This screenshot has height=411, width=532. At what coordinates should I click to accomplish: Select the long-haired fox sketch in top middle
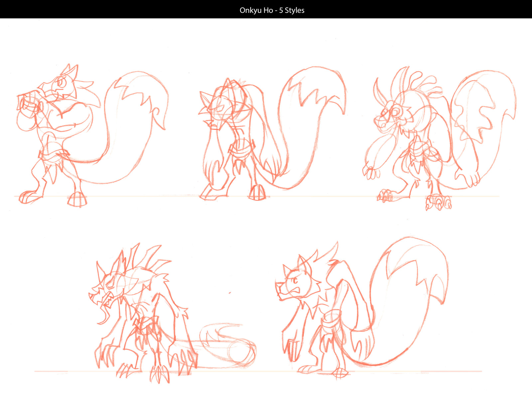click(272, 134)
